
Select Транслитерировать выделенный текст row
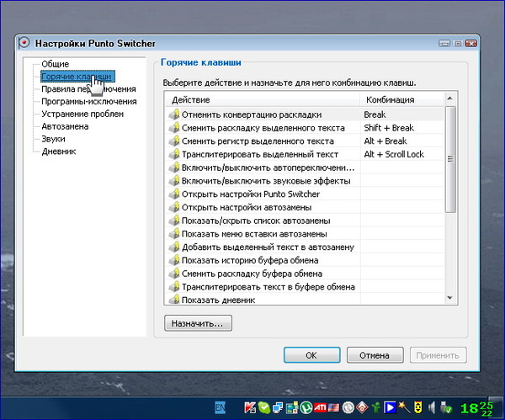[305, 154]
